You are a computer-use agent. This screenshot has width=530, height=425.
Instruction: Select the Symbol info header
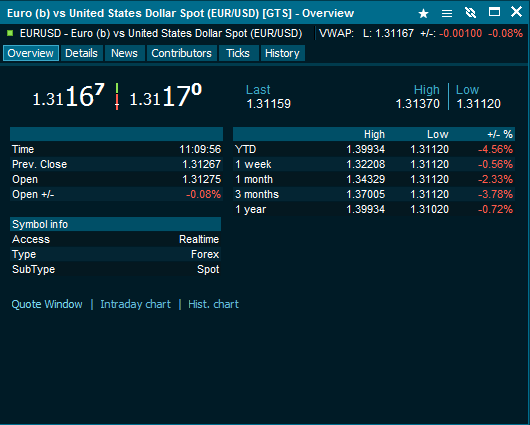(x=116, y=224)
